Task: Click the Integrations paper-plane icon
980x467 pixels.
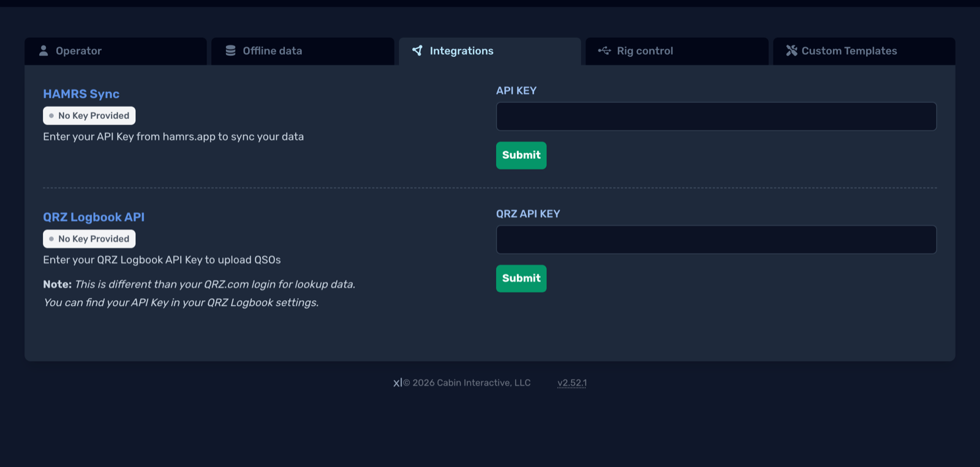Action: 417,51
